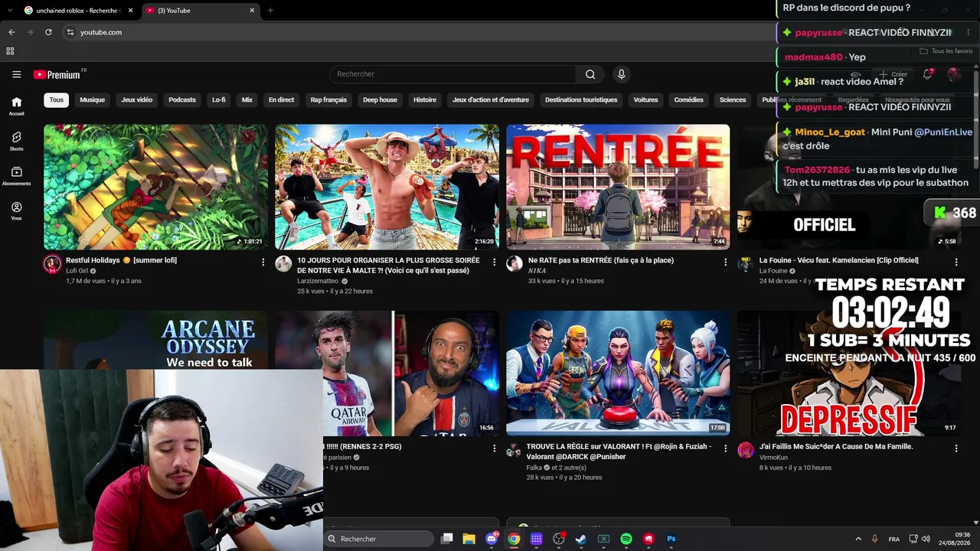Open options for Ne RATE pas video
Viewport: 980px width, 551px height.
tap(726, 262)
